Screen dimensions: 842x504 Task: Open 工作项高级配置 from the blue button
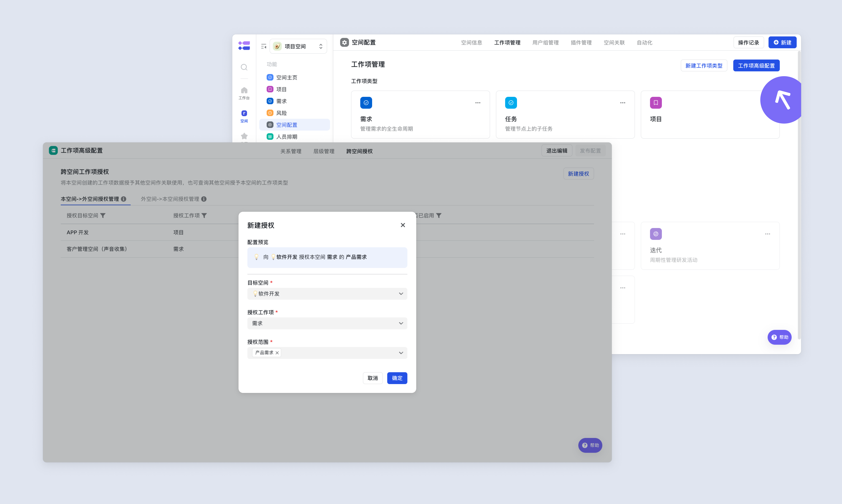756,66
